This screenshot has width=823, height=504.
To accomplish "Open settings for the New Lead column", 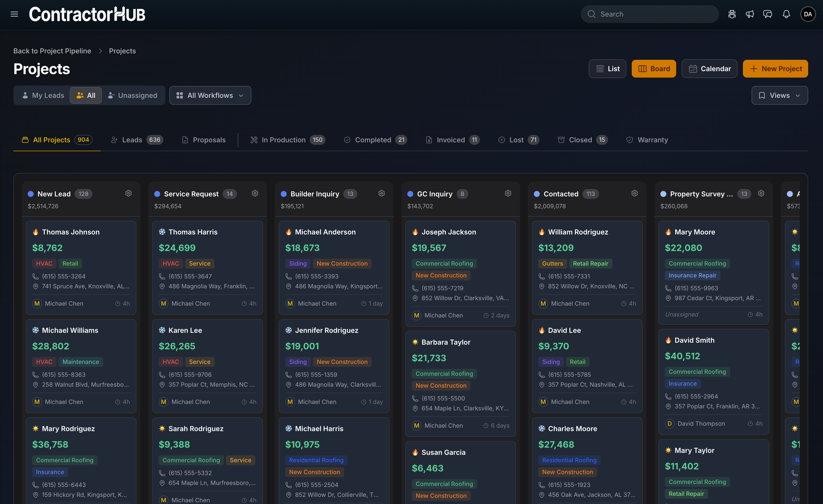I will coord(128,193).
